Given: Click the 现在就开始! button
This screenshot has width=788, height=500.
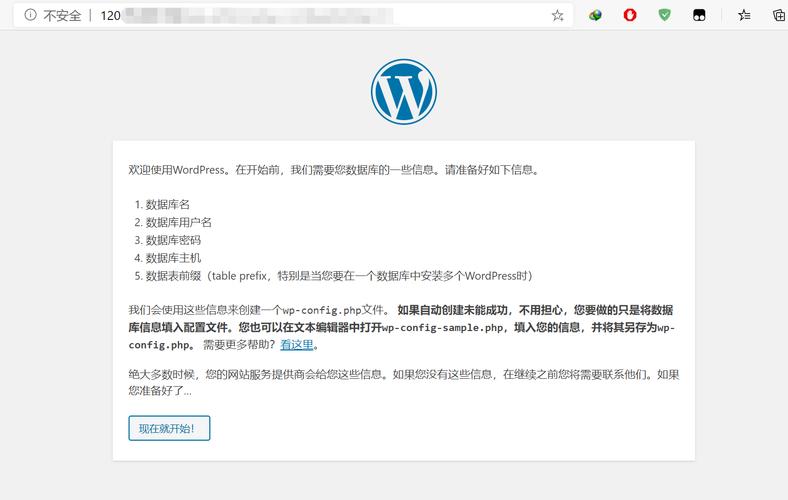Looking at the screenshot, I should click(169, 428).
